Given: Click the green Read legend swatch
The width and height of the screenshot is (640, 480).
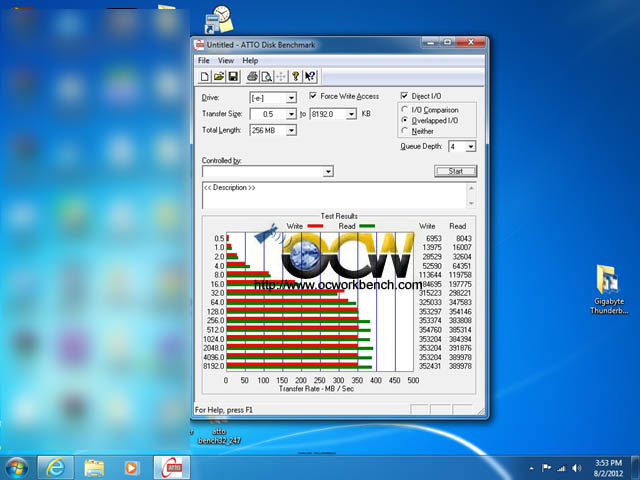Looking at the screenshot, I should click(x=367, y=226).
